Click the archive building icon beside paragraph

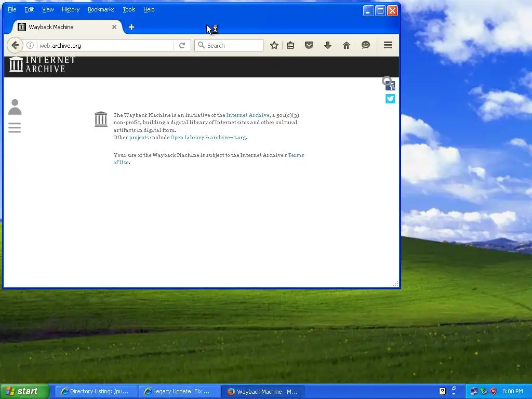pyautogui.click(x=101, y=119)
